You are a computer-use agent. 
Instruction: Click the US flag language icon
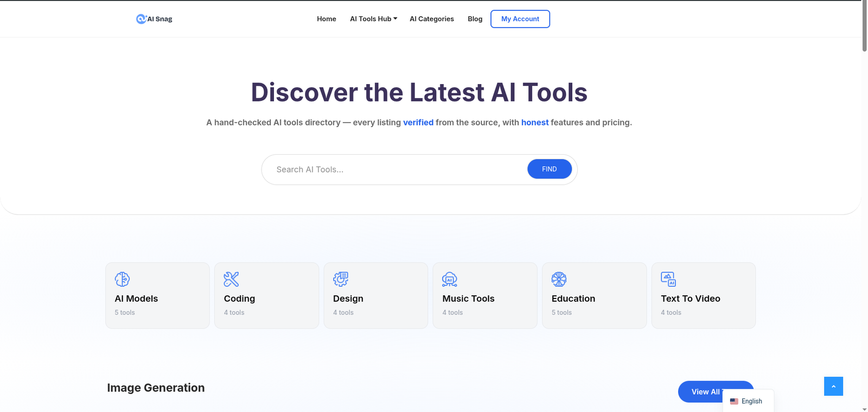point(734,401)
